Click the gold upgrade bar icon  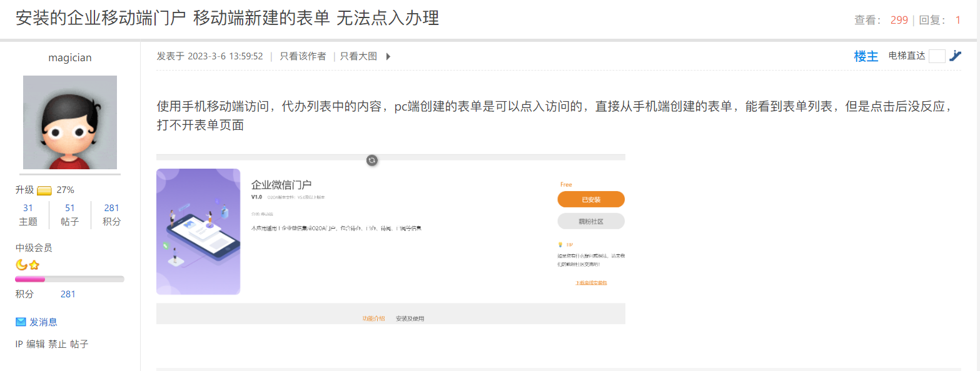pyautogui.click(x=44, y=190)
